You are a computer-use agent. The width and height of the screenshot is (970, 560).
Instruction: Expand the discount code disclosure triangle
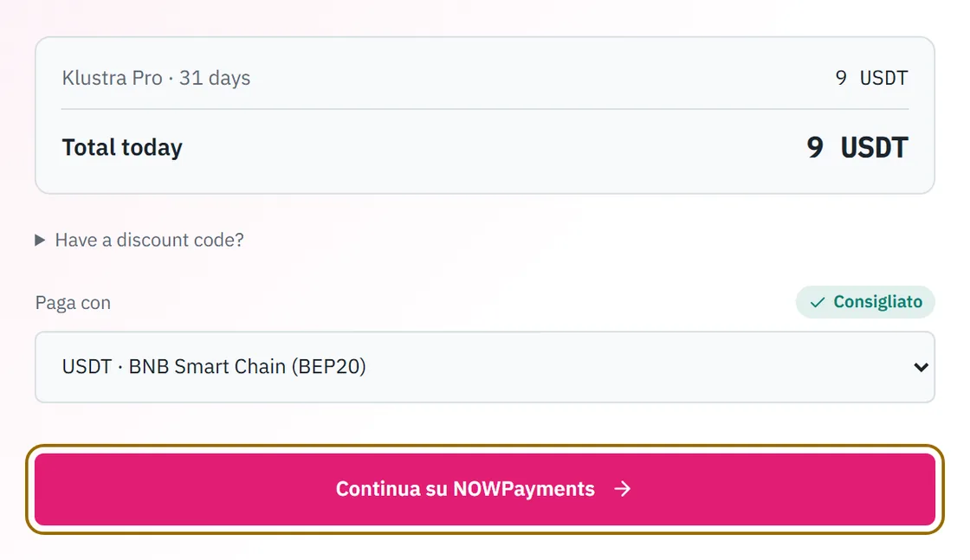40,240
